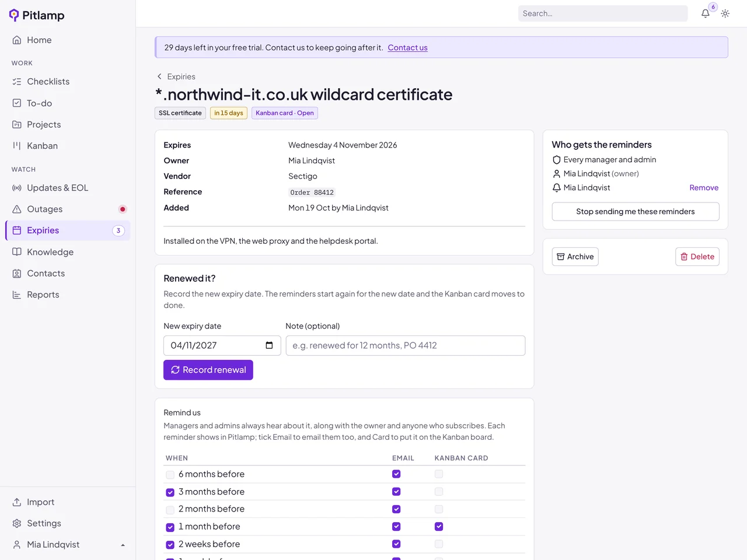Enable the 6 months before reminder
This screenshot has width=747, height=560.
(x=170, y=475)
